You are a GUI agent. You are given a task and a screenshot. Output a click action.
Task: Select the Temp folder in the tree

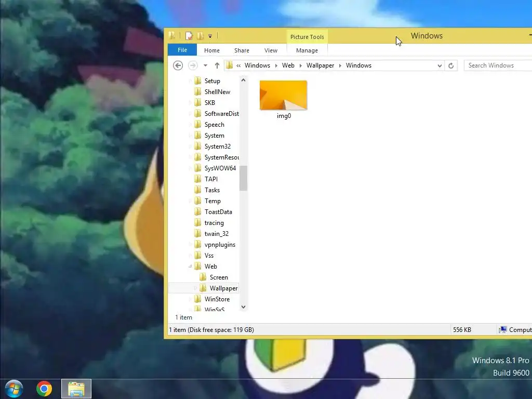pos(212,201)
